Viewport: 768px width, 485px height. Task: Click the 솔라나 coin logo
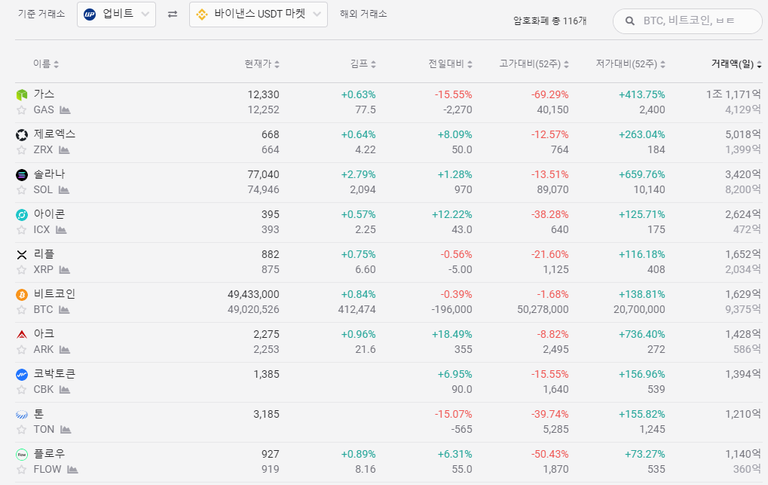pyautogui.click(x=22, y=174)
